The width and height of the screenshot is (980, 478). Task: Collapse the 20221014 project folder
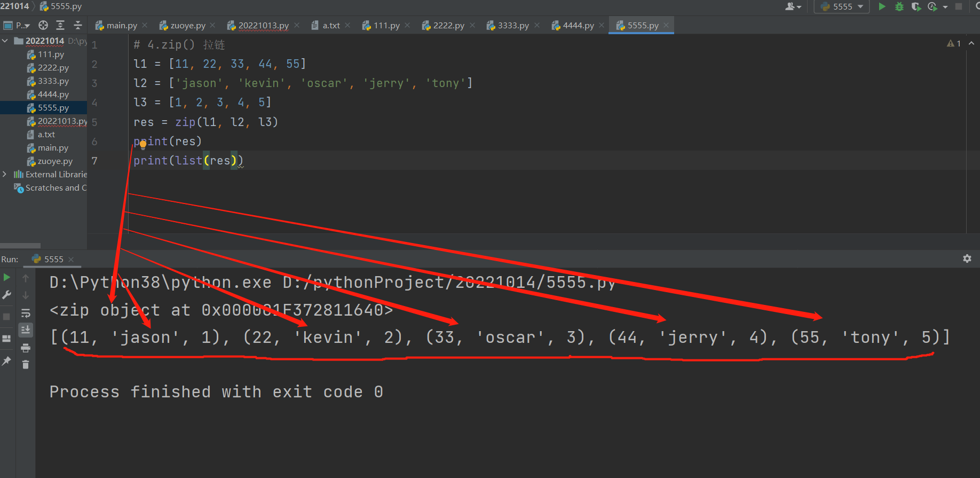point(5,41)
